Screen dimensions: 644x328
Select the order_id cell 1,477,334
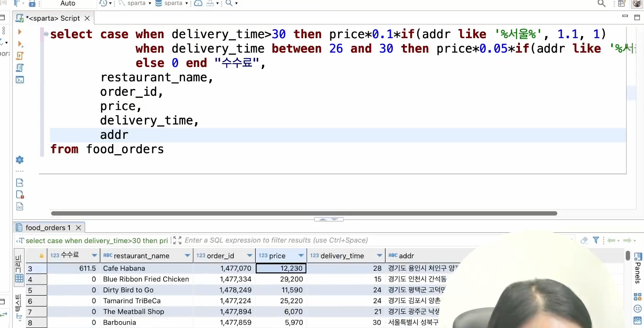pyautogui.click(x=224, y=279)
